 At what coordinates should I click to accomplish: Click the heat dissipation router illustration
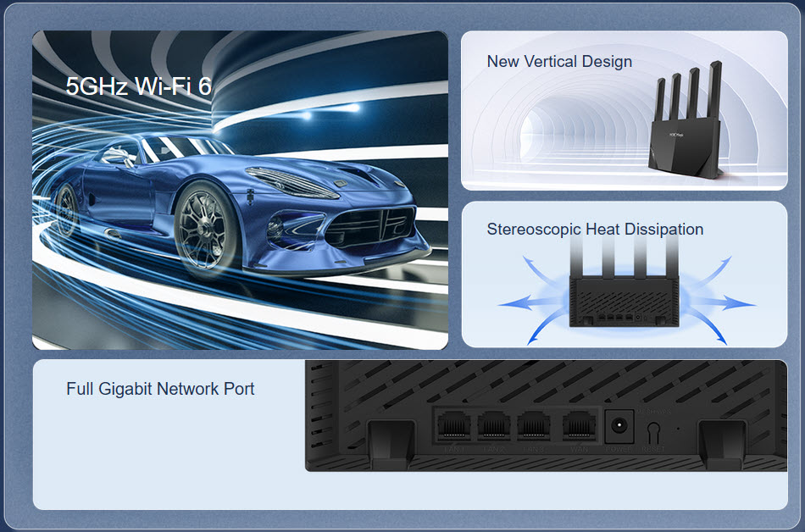click(x=625, y=292)
